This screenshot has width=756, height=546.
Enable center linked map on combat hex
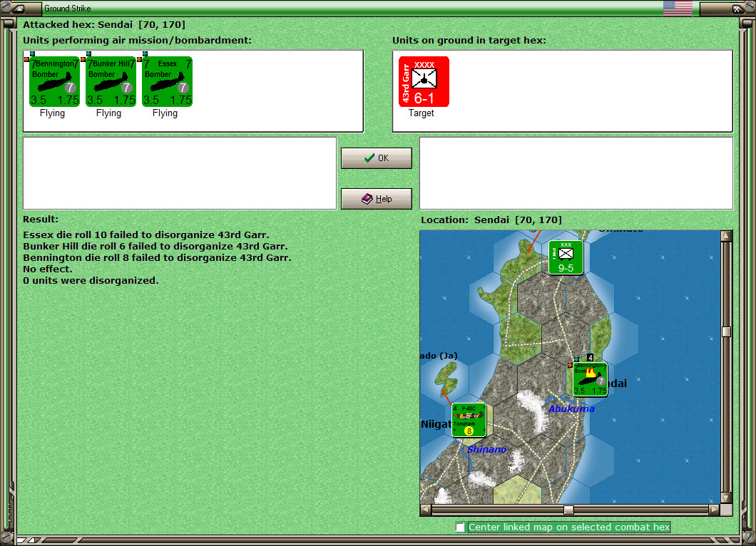pyautogui.click(x=460, y=527)
